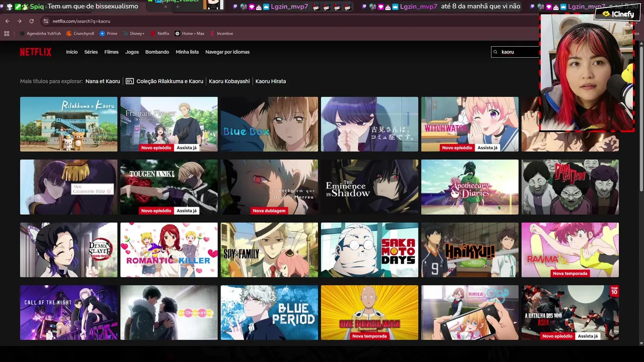
Task: Reload the page with refresh icon
Action: point(31,21)
